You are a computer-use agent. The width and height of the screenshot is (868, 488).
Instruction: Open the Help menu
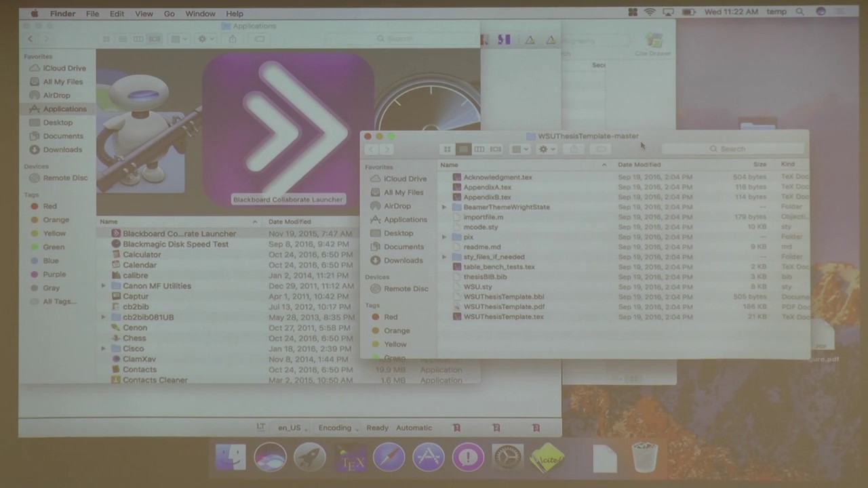click(x=235, y=14)
